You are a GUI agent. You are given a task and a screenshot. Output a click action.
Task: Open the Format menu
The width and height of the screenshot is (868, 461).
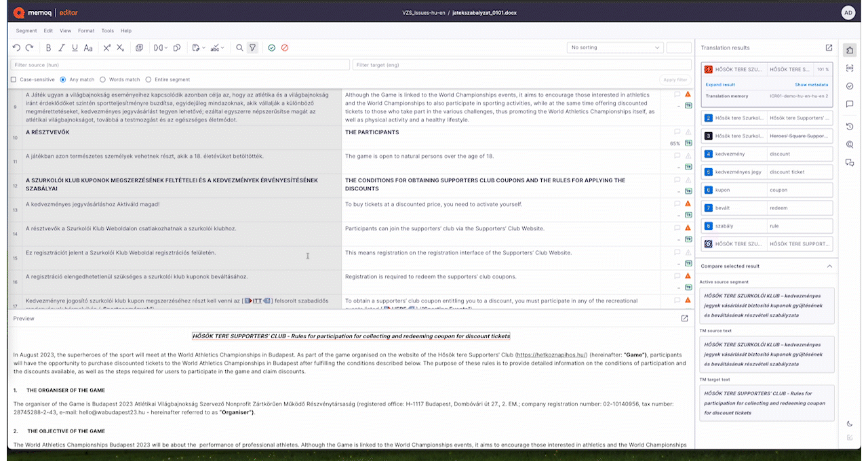click(85, 31)
